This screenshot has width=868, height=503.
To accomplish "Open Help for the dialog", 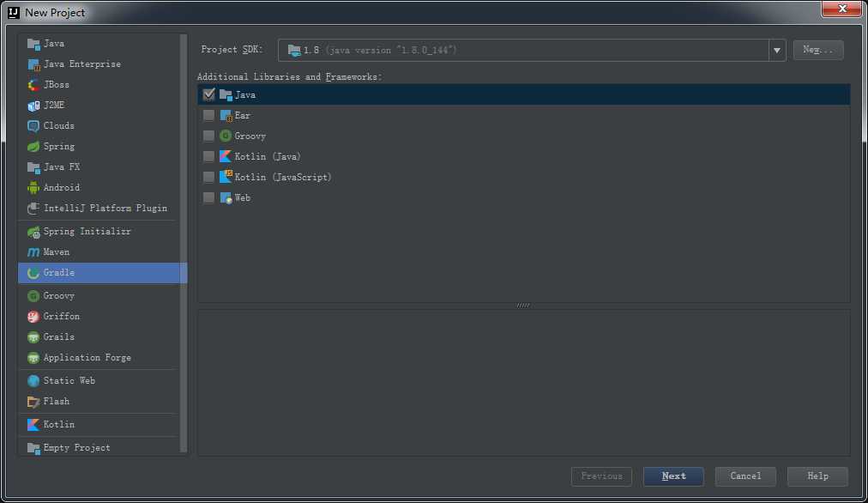I will (x=817, y=476).
